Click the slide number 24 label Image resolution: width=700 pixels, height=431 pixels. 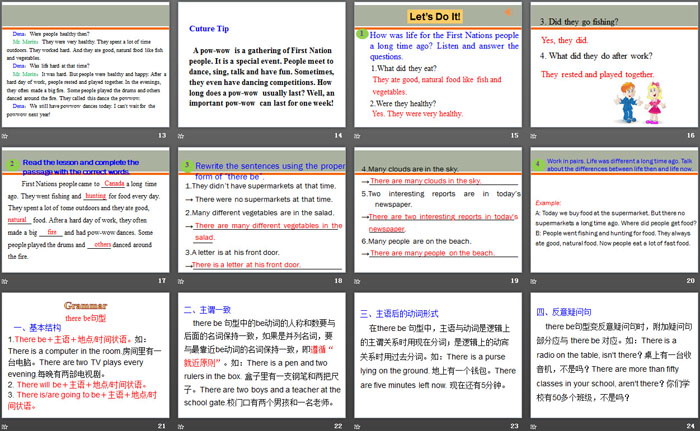click(690, 424)
